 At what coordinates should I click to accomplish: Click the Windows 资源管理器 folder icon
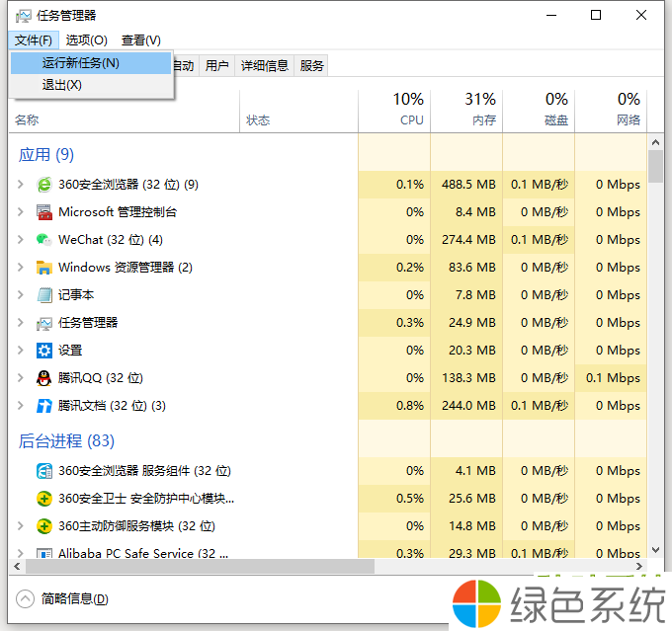pyautogui.click(x=44, y=268)
